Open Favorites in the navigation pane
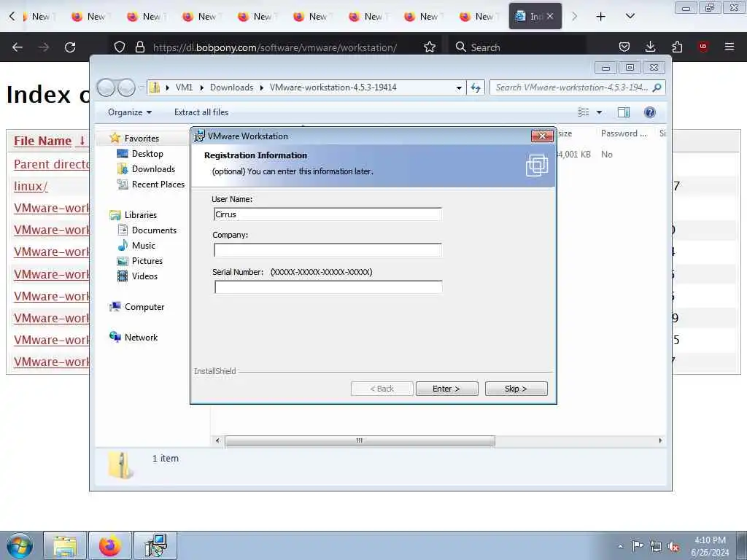This screenshot has width=747, height=560. (x=142, y=138)
